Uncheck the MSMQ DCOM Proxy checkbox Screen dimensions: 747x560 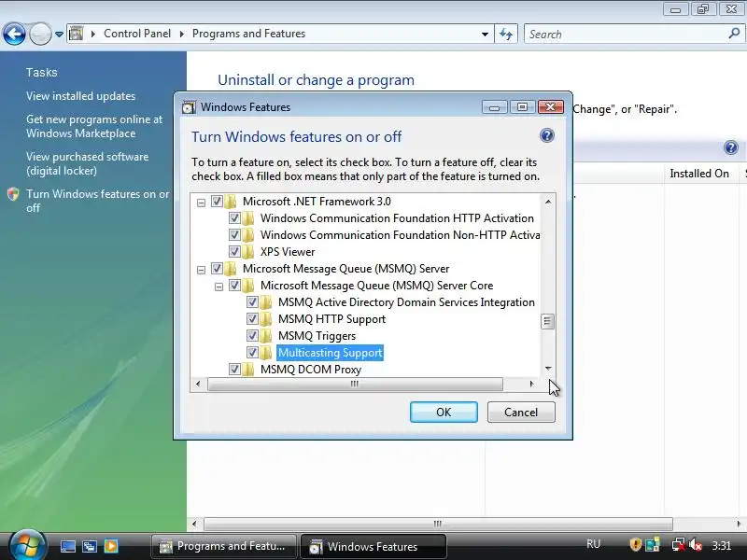(x=234, y=369)
